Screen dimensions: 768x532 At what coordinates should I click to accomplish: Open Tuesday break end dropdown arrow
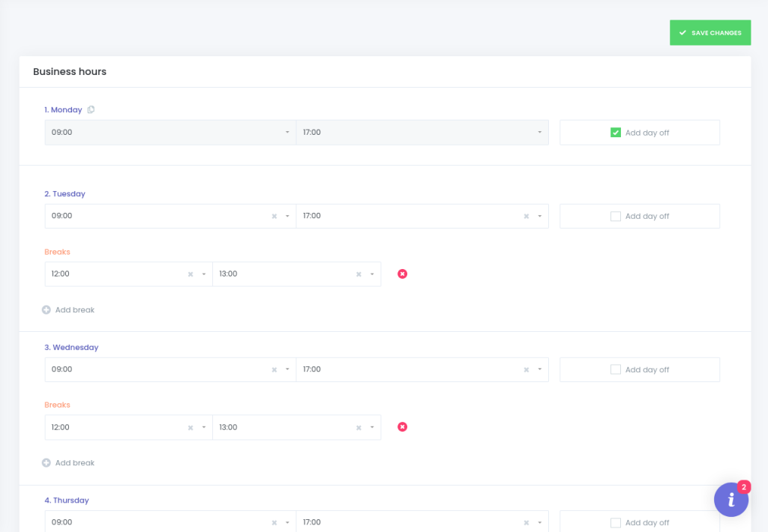coord(372,274)
